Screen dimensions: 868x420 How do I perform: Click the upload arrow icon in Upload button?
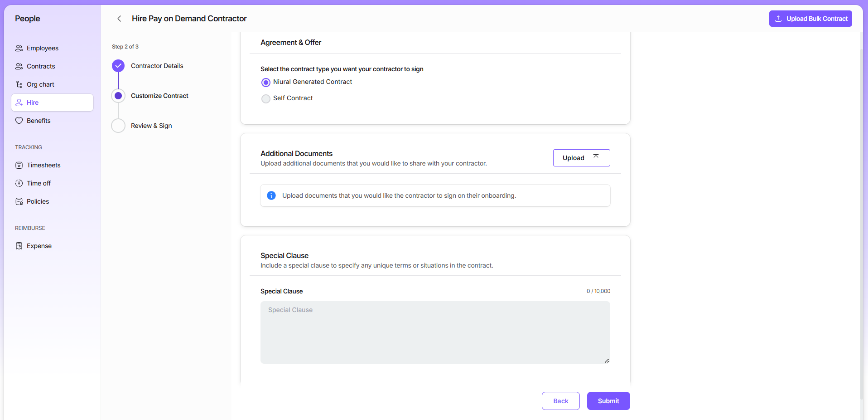596,158
